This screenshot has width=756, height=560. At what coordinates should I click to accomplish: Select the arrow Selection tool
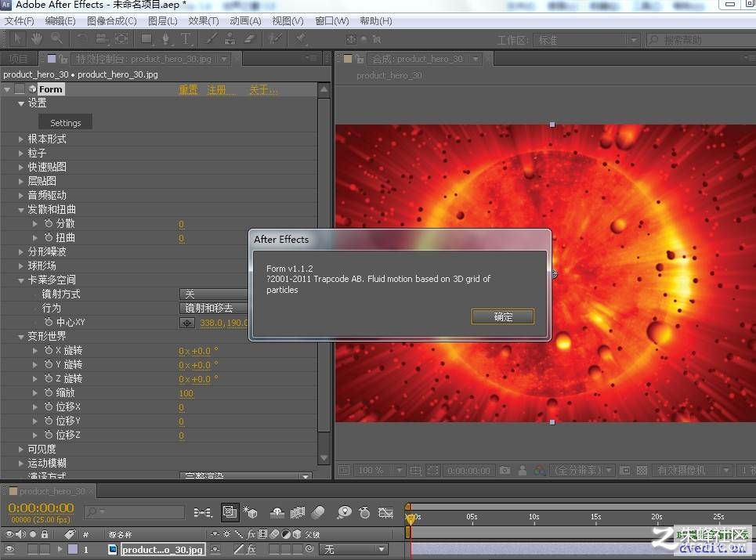[18, 39]
